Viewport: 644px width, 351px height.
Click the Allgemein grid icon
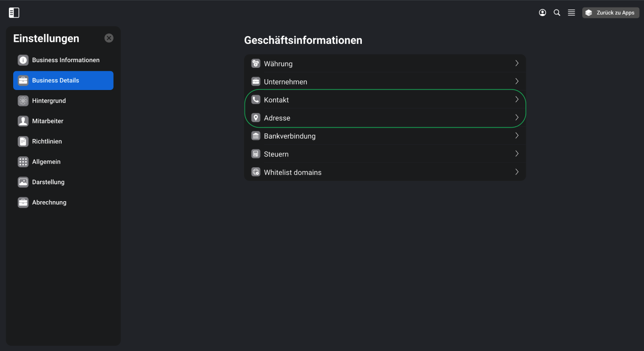point(23,162)
